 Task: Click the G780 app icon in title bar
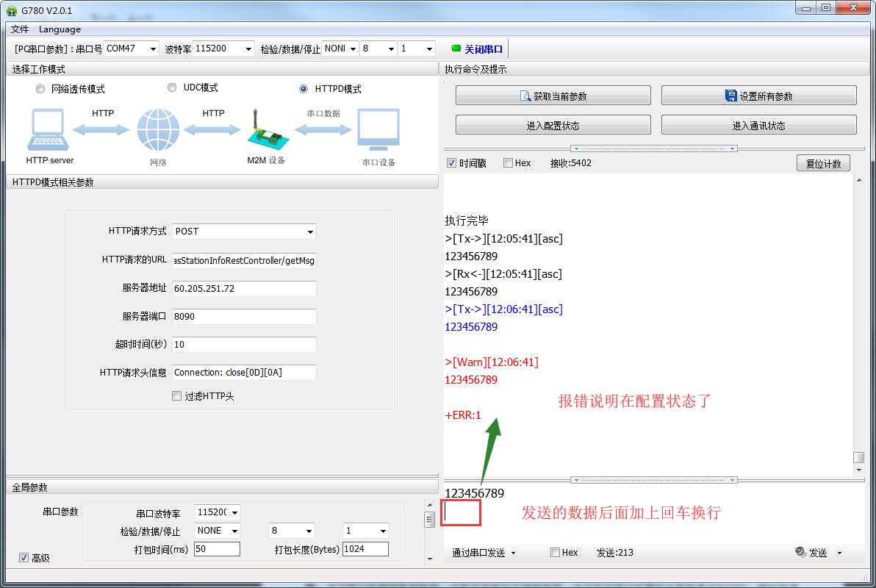click(x=12, y=10)
